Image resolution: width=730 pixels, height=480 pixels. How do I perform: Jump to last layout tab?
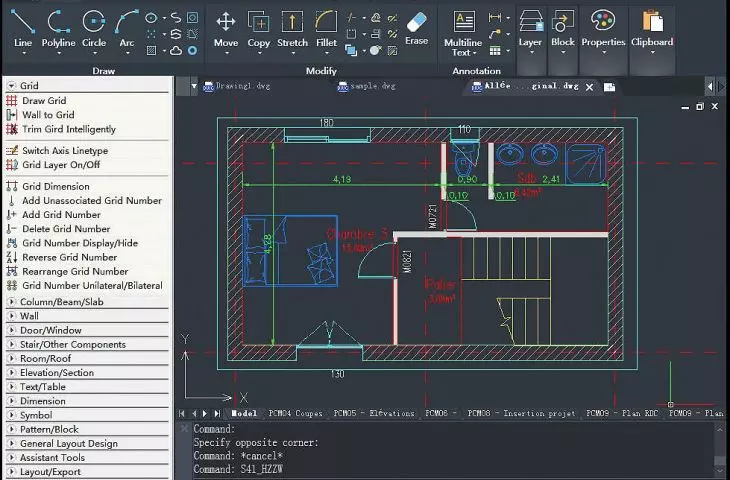coord(217,413)
